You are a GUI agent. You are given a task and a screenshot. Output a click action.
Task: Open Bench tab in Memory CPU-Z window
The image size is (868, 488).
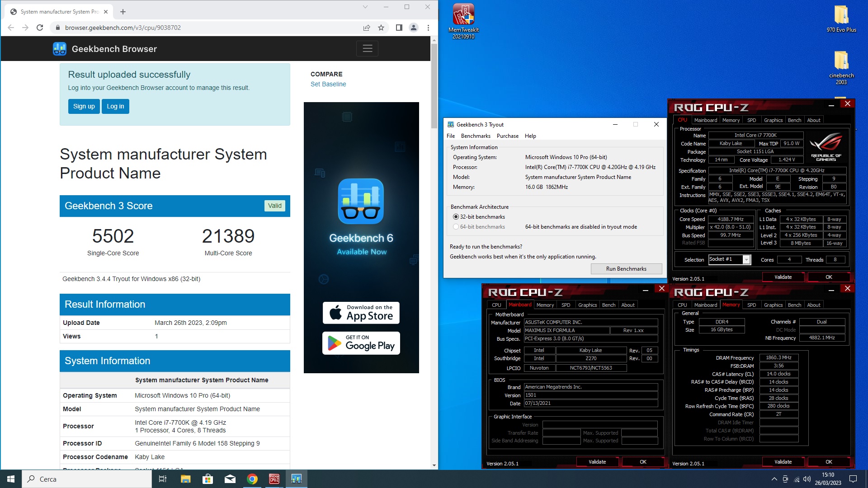coord(794,305)
